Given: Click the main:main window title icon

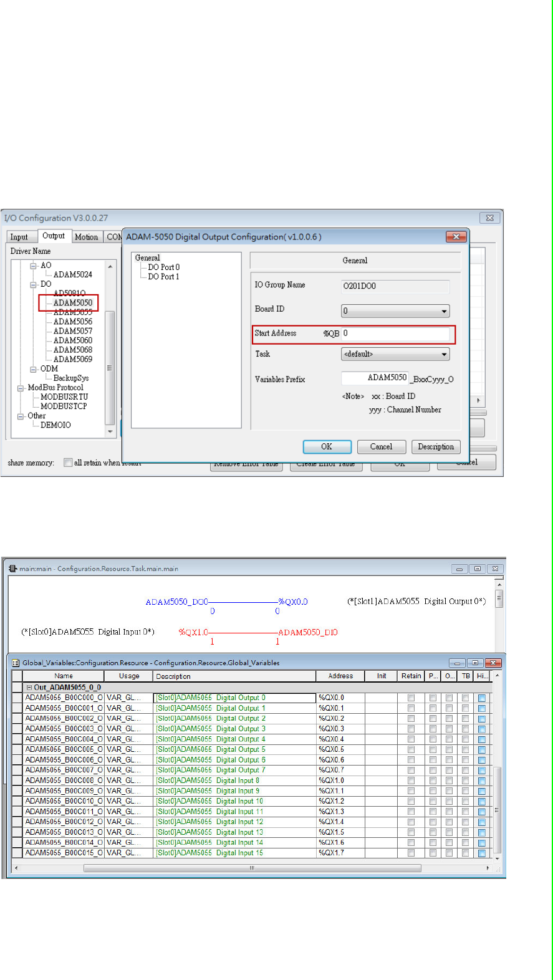Looking at the screenshot, I should click(x=13, y=569).
